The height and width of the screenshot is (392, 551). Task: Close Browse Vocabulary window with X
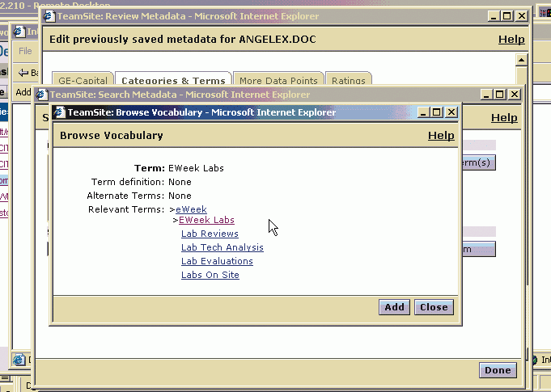(451, 112)
